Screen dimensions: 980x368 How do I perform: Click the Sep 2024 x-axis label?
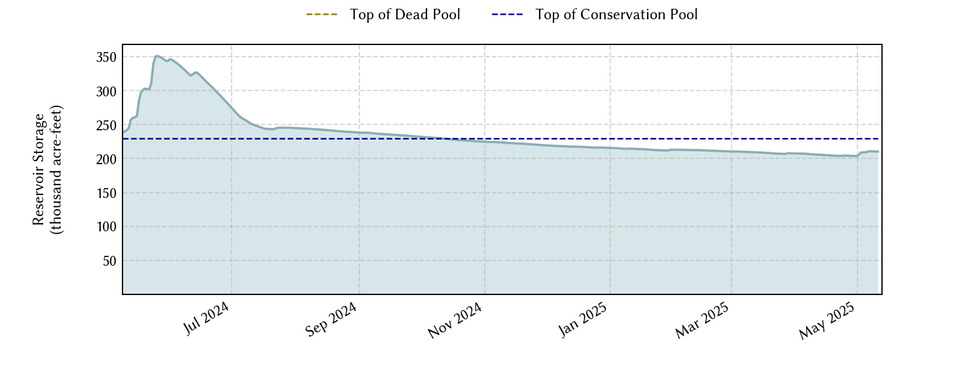[331, 320]
